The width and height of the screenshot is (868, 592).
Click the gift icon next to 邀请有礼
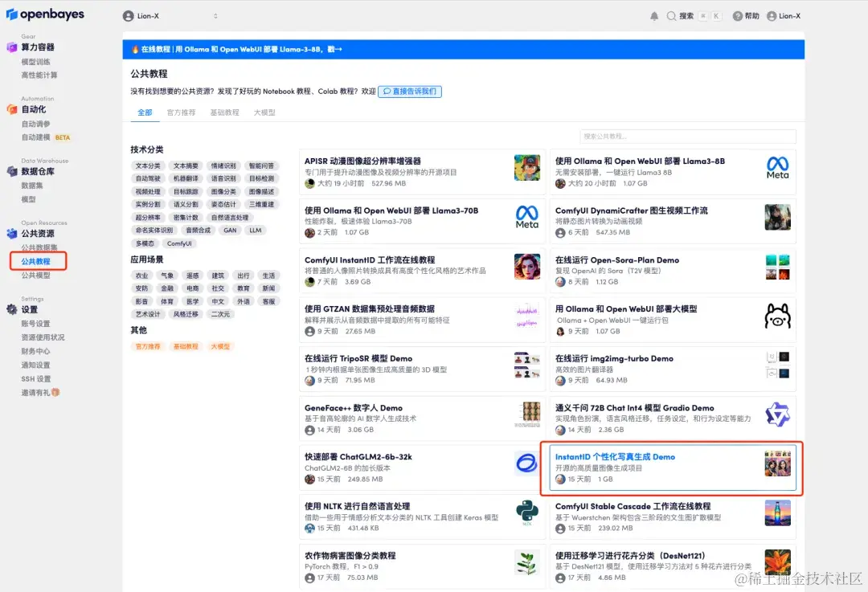click(55, 392)
